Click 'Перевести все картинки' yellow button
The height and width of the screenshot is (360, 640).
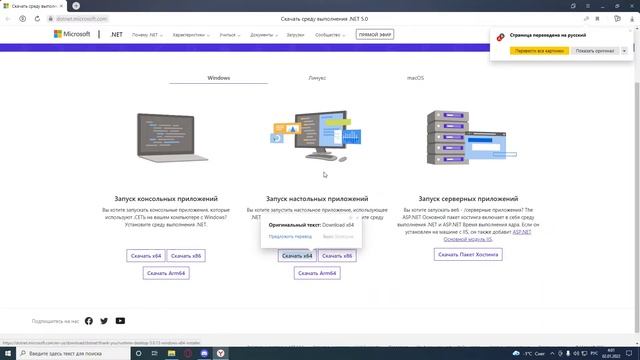[539, 51]
